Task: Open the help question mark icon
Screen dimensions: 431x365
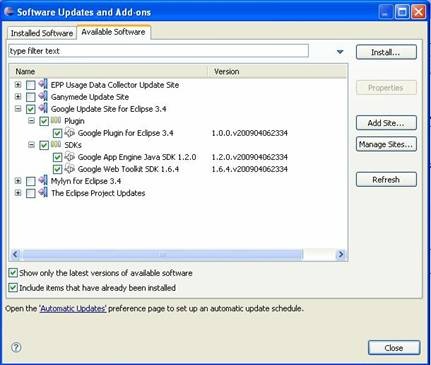Action: (x=16, y=347)
